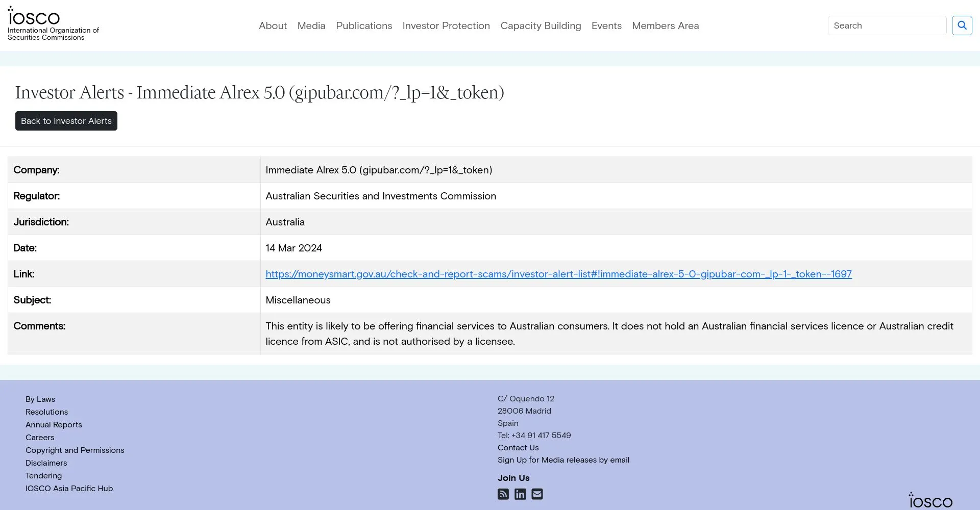
Task: Open the Resolutions footer link
Action: [x=46, y=412]
